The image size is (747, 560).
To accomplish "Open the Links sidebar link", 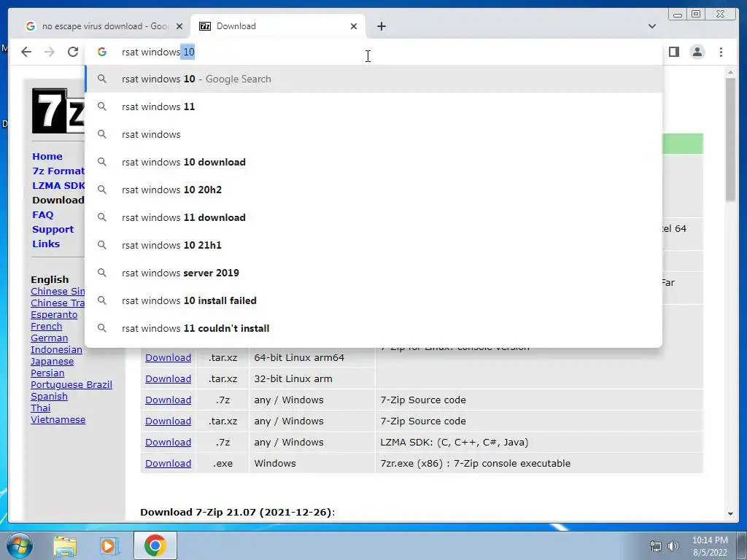I will coord(46,244).
